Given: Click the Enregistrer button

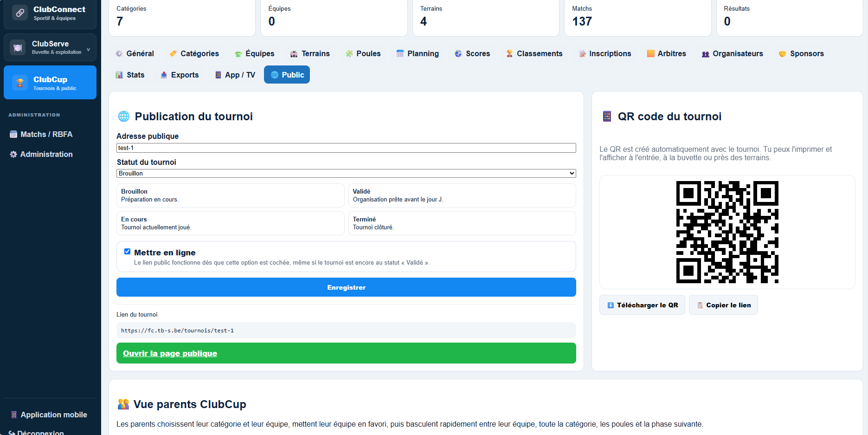Looking at the screenshot, I should (346, 287).
